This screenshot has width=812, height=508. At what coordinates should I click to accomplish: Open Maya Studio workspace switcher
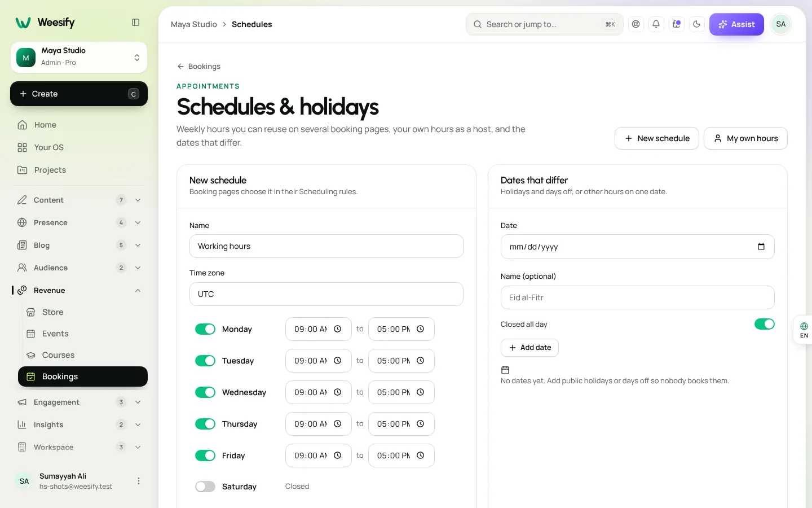coord(79,58)
